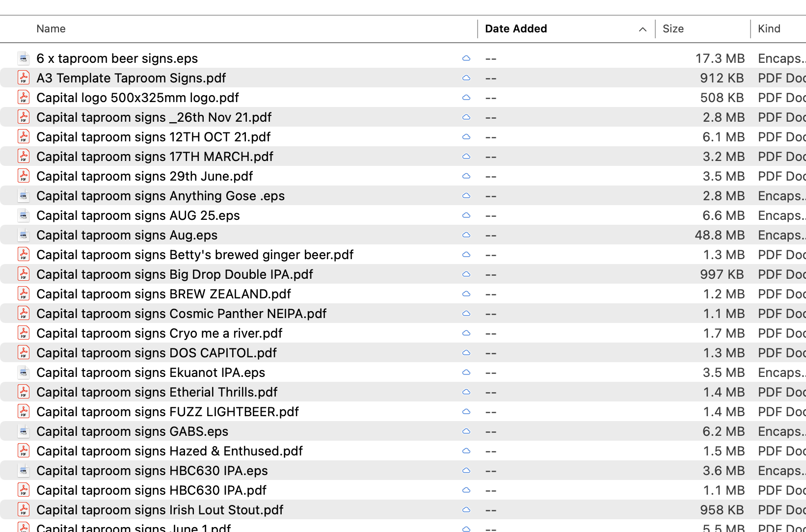Click PDF icon for DOS CAPITOL file
This screenshot has width=806, height=532.
point(24,353)
